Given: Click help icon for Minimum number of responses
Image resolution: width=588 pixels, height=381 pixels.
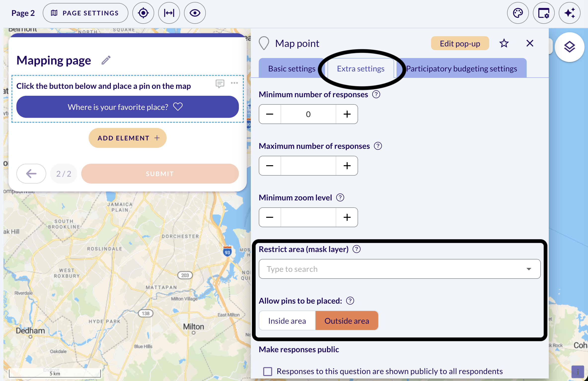Looking at the screenshot, I should pos(376,95).
